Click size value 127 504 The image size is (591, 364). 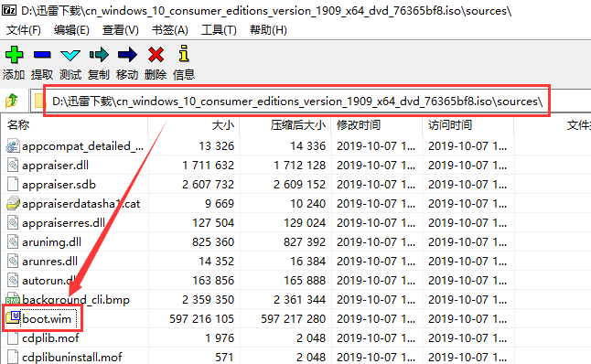[x=213, y=222]
